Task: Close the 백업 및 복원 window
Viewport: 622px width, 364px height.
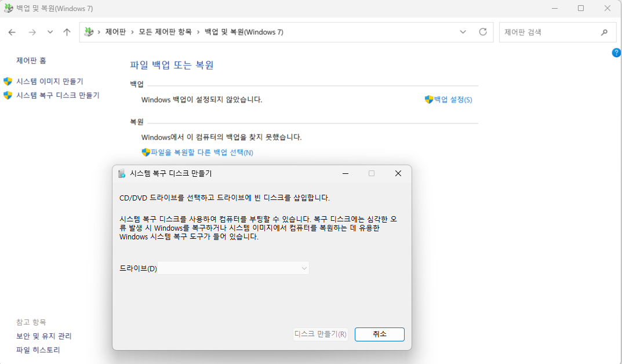Action: click(x=608, y=8)
